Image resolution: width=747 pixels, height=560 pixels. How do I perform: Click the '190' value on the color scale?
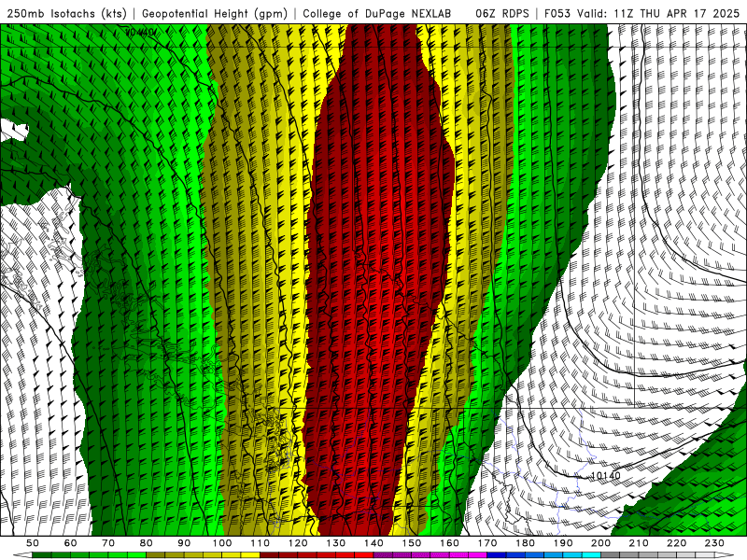coord(564,543)
